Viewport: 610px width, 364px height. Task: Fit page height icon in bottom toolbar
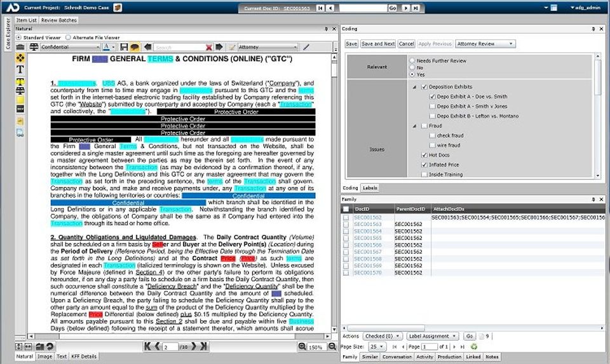tap(18, 346)
